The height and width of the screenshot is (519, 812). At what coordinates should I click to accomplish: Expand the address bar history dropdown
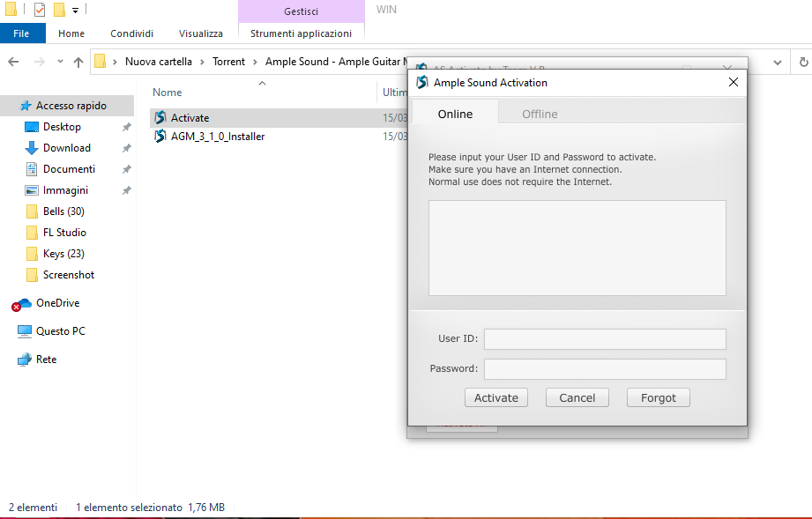click(x=778, y=62)
